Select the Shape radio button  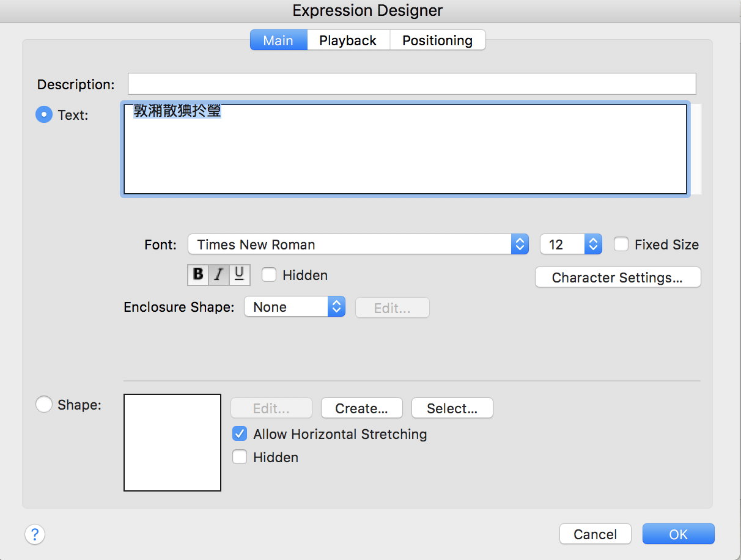point(44,405)
